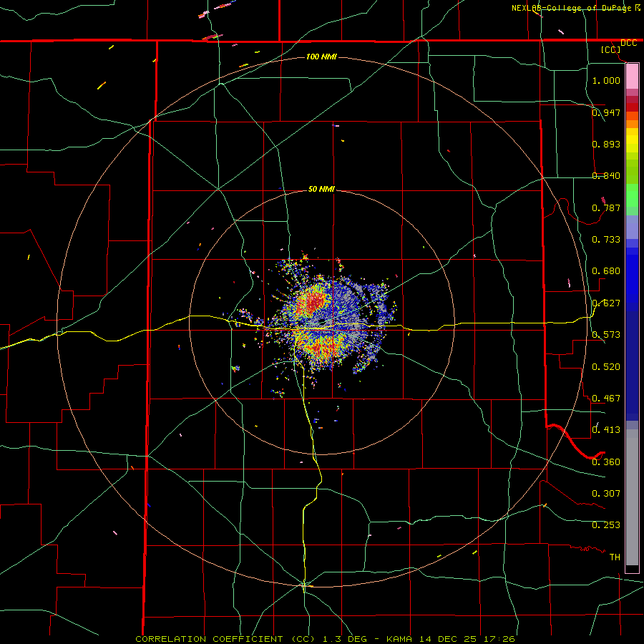This screenshot has width=644, height=644.
Task: Select the 0.520 legend value
Action: [606, 367]
